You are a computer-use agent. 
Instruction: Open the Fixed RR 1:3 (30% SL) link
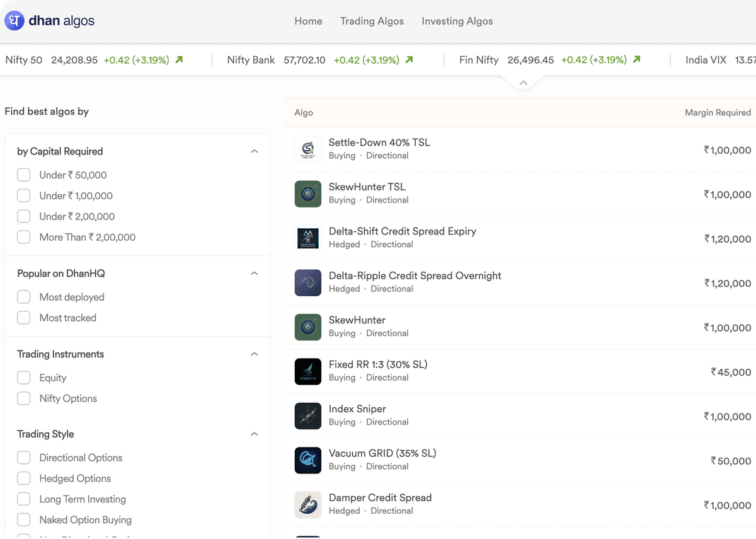tap(378, 364)
